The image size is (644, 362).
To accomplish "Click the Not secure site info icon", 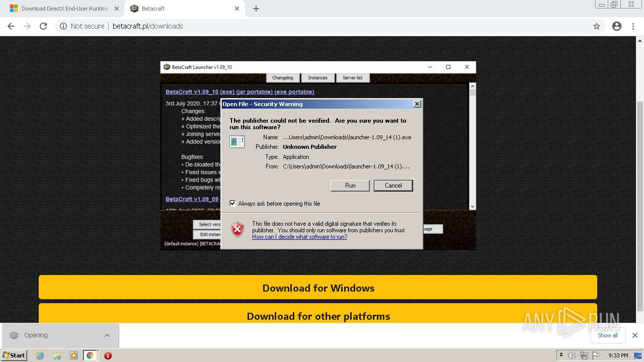I will (x=63, y=26).
